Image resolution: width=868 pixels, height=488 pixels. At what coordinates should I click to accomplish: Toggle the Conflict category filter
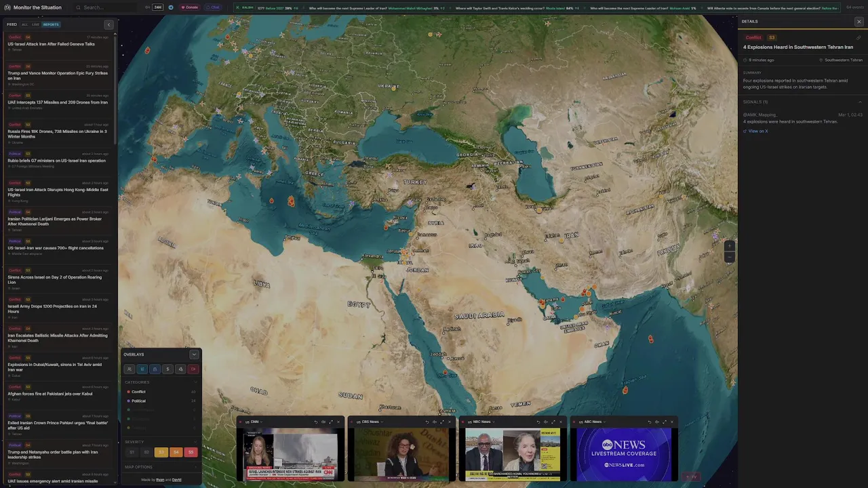[x=161, y=392]
